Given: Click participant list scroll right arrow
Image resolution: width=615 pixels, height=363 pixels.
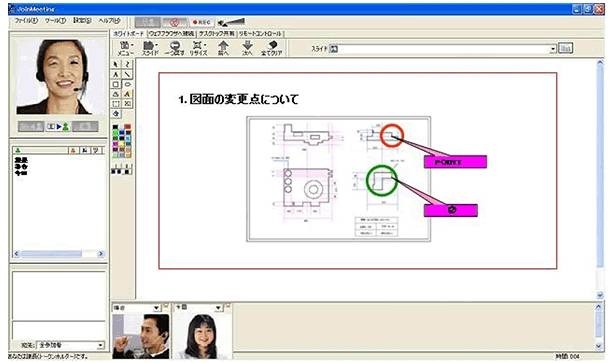Looking at the screenshot, I should (101, 254).
